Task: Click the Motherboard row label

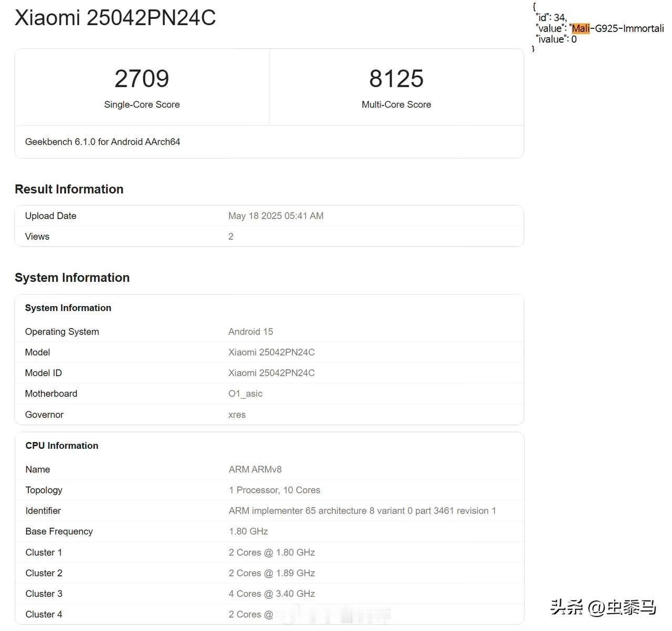Action: pos(51,394)
